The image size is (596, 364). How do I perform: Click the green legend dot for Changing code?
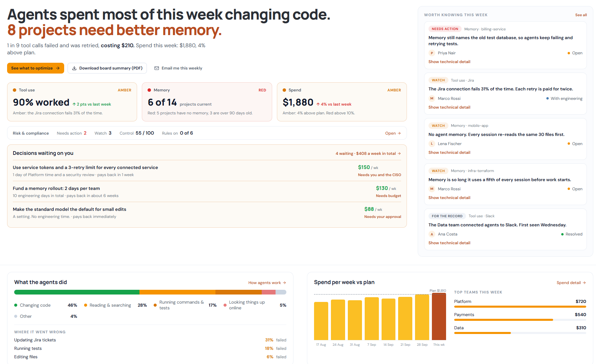tap(16, 305)
